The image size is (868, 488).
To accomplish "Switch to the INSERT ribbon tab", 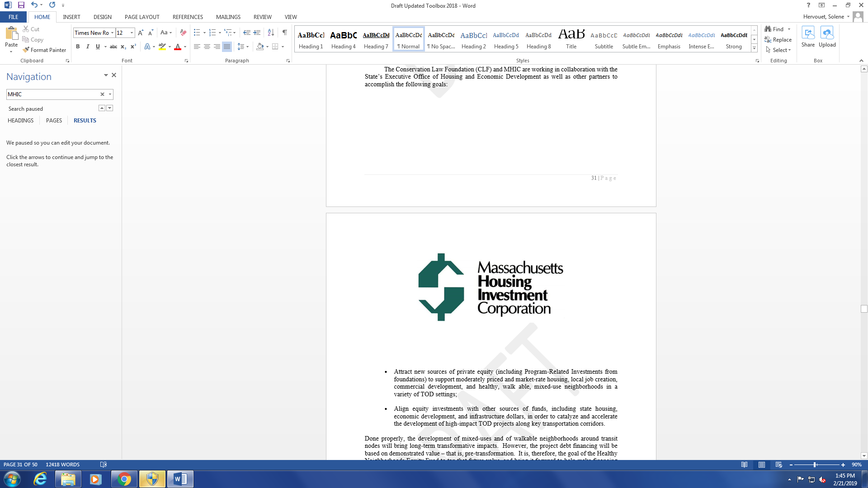I will (x=71, y=17).
